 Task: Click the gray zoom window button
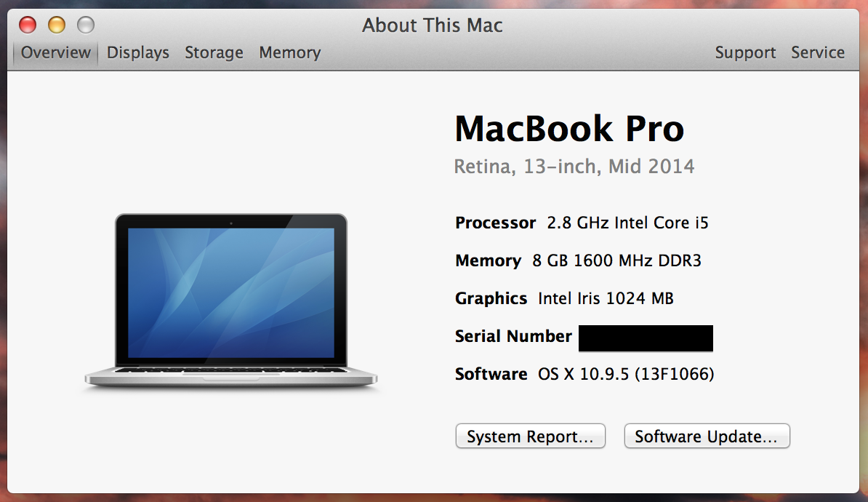(x=86, y=25)
